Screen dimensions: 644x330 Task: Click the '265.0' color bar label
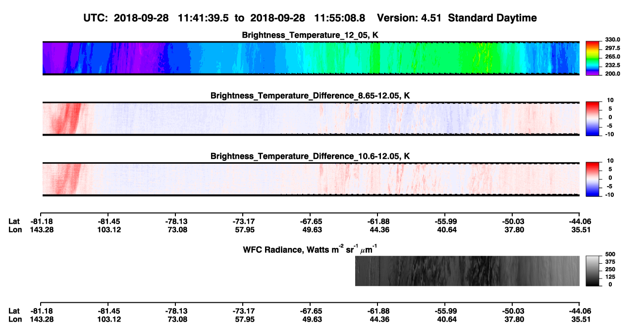(612, 56)
